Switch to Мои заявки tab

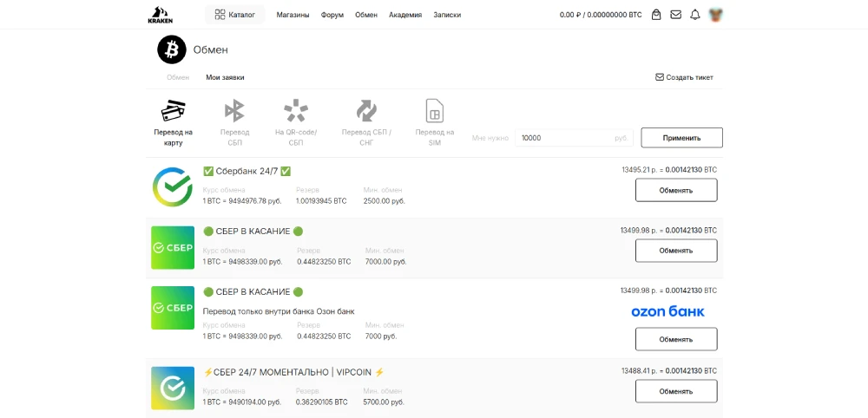pyautogui.click(x=225, y=77)
